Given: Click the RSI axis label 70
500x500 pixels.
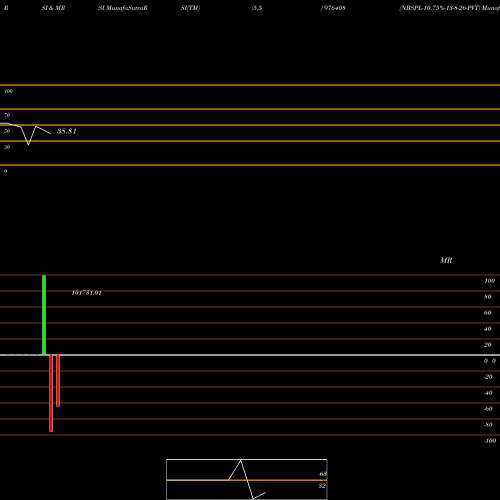Looking at the screenshot, I should coord(7,115).
